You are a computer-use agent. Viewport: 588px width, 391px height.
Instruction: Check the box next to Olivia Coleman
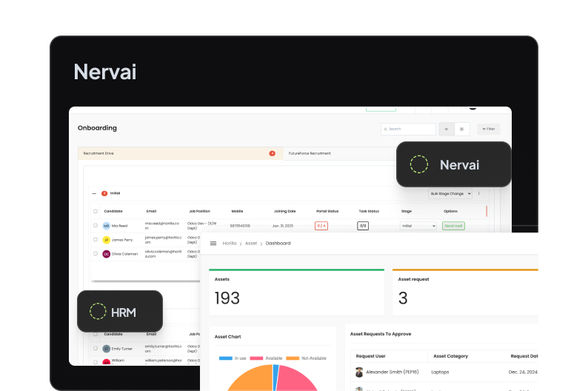pos(95,253)
